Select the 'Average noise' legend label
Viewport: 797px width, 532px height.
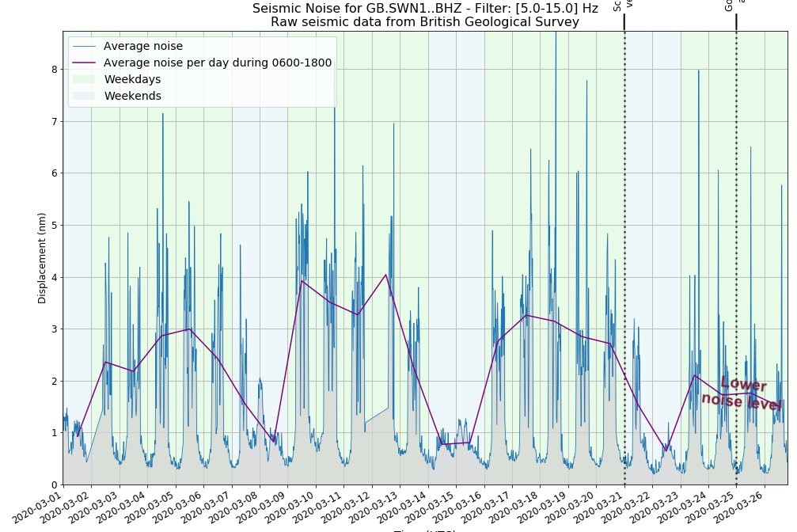point(142,46)
